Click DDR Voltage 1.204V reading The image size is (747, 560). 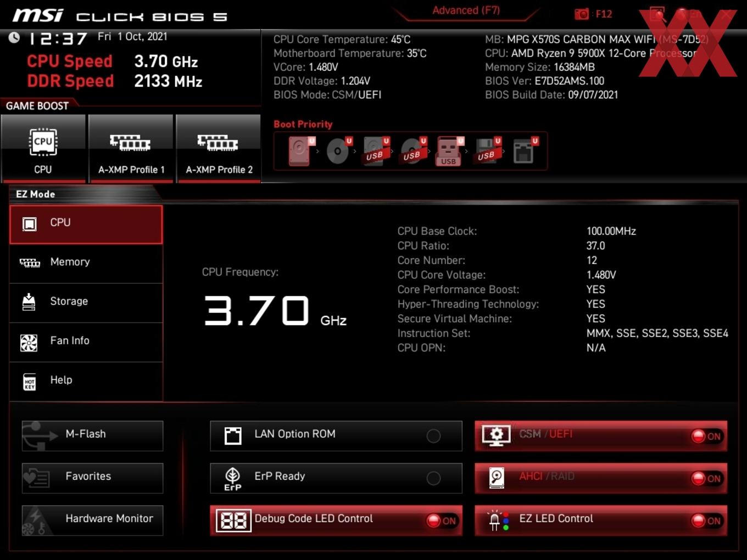coord(322,81)
